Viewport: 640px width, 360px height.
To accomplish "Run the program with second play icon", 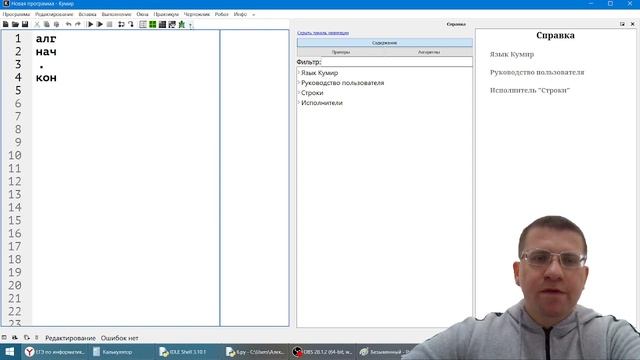I will [100, 24].
